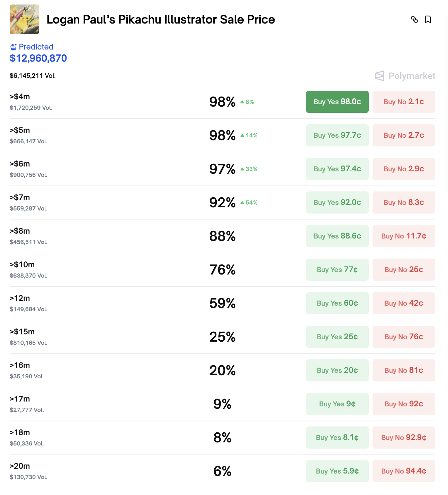This screenshot has height=495, width=448.
Task: Click Buy No 81¢ for >16m
Action: click(404, 370)
